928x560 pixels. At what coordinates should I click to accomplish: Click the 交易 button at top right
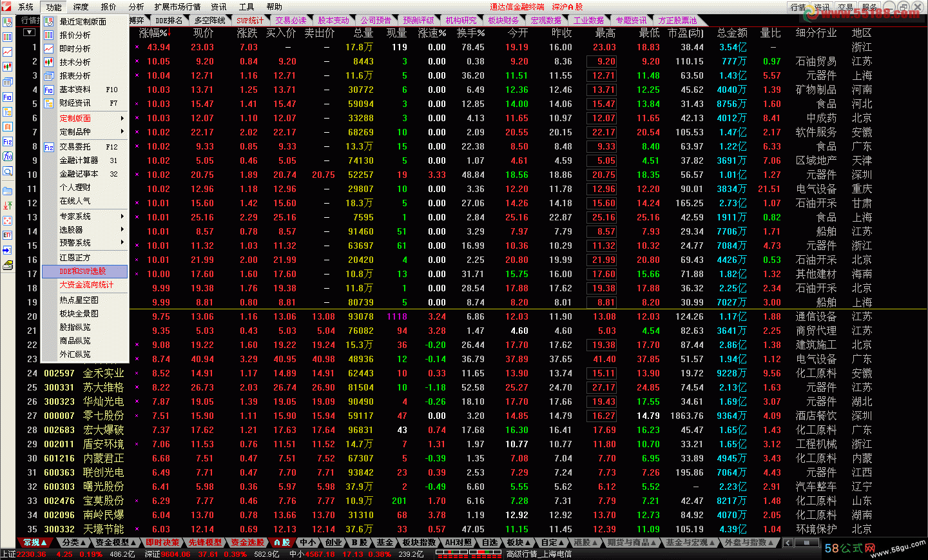click(845, 7)
